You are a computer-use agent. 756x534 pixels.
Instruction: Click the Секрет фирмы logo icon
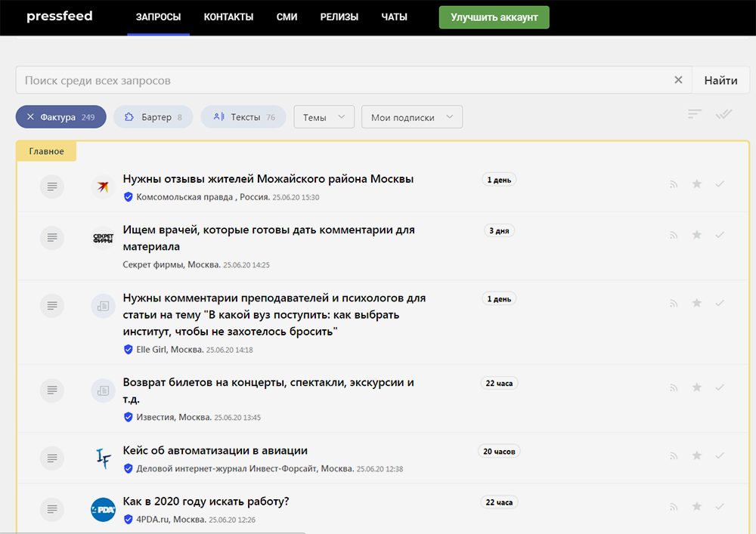click(103, 238)
